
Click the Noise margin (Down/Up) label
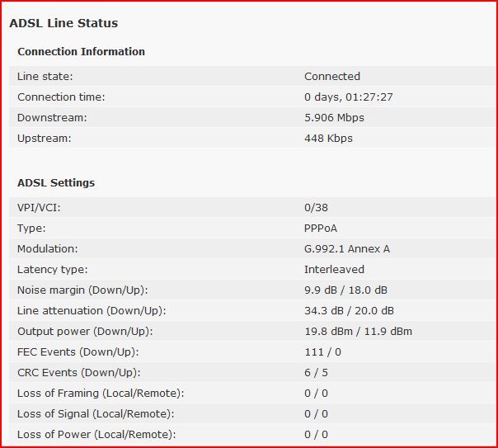pos(82,290)
